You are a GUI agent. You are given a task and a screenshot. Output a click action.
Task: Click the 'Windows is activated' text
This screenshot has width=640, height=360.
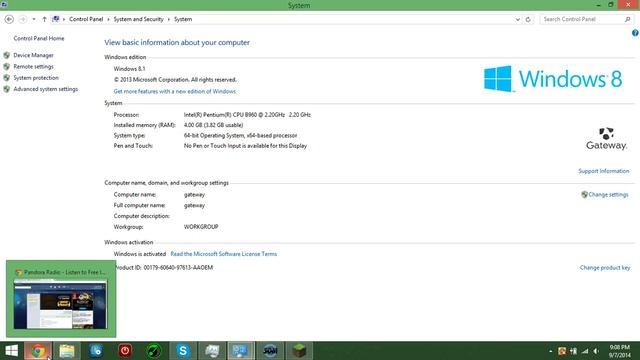point(140,254)
